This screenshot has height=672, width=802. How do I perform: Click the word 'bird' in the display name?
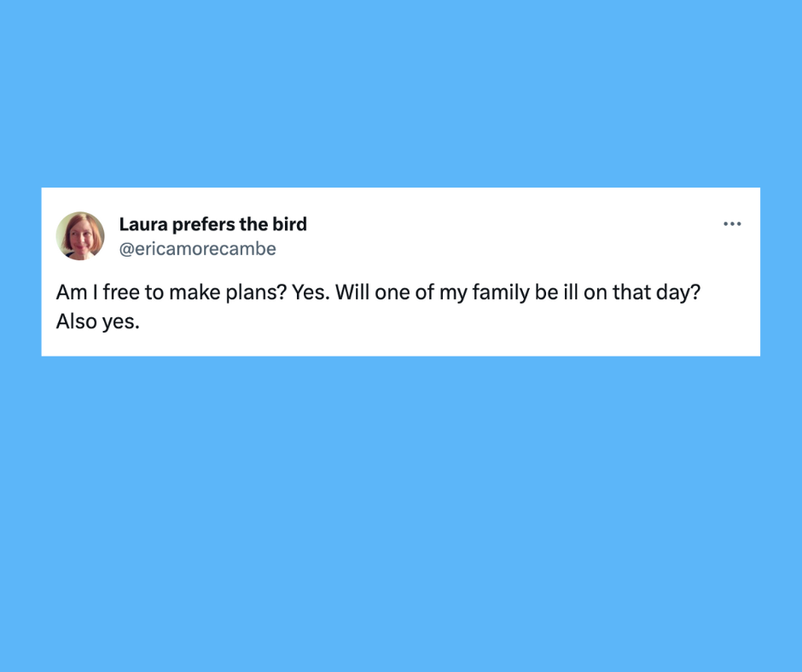click(289, 224)
